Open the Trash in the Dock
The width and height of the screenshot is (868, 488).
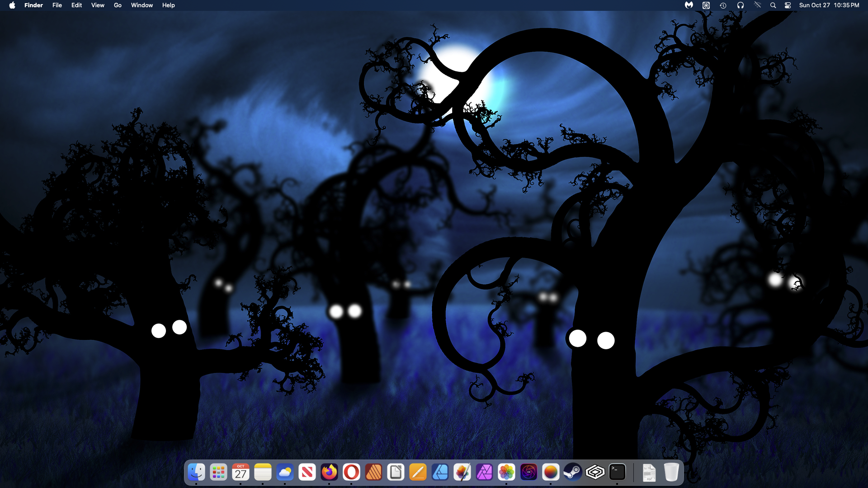click(671, 472)
